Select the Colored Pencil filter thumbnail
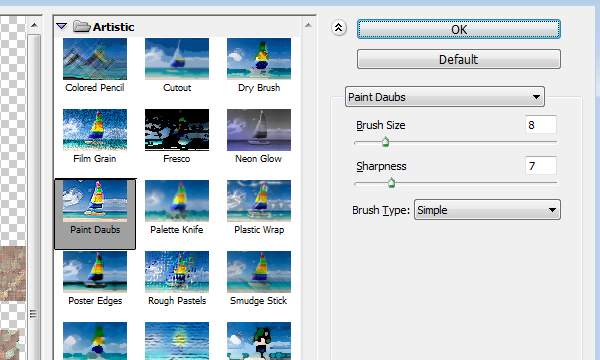 coord(95,59)
